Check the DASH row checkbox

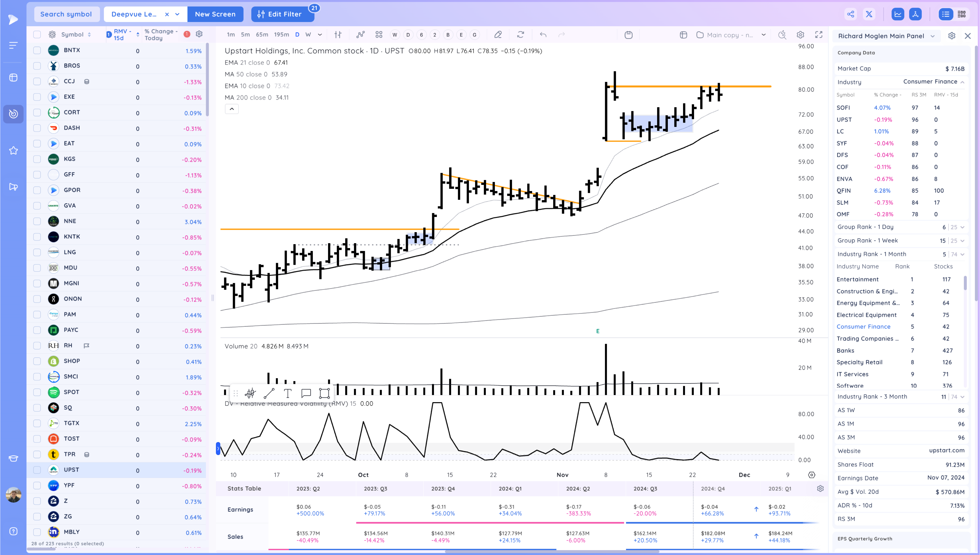click(x=37, y=128)
